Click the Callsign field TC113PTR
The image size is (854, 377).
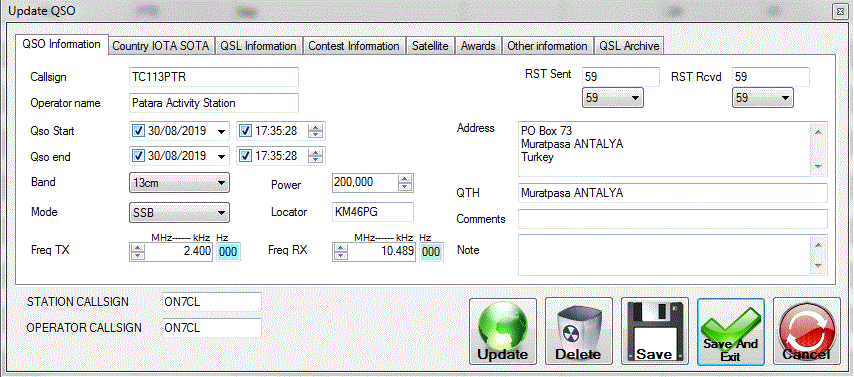[214, 77]
